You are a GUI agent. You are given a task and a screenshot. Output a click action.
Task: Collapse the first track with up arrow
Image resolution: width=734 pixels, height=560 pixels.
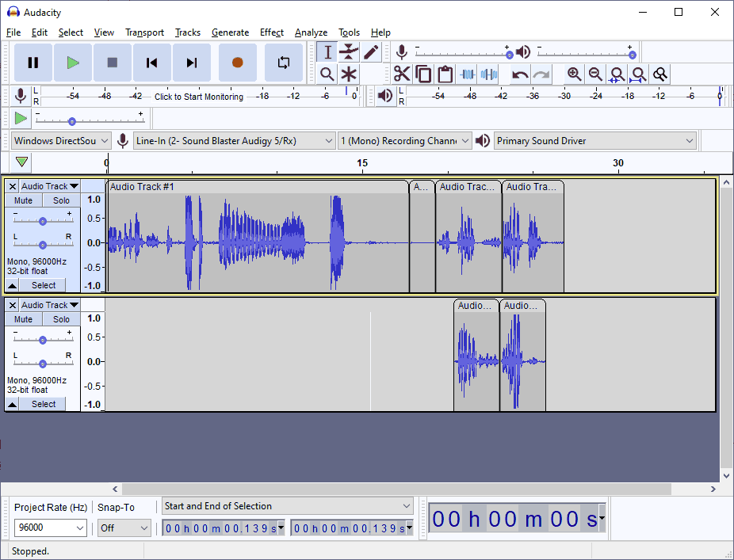[13, 285]
